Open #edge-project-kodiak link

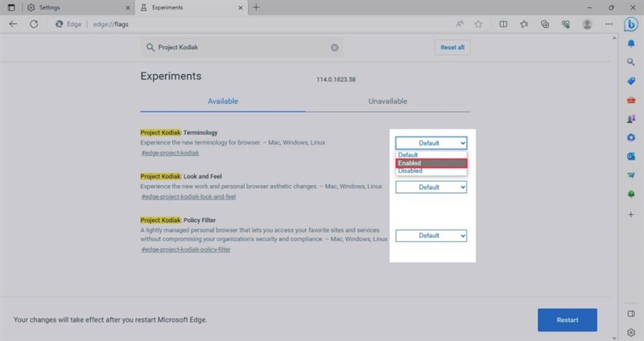(170, 153)
